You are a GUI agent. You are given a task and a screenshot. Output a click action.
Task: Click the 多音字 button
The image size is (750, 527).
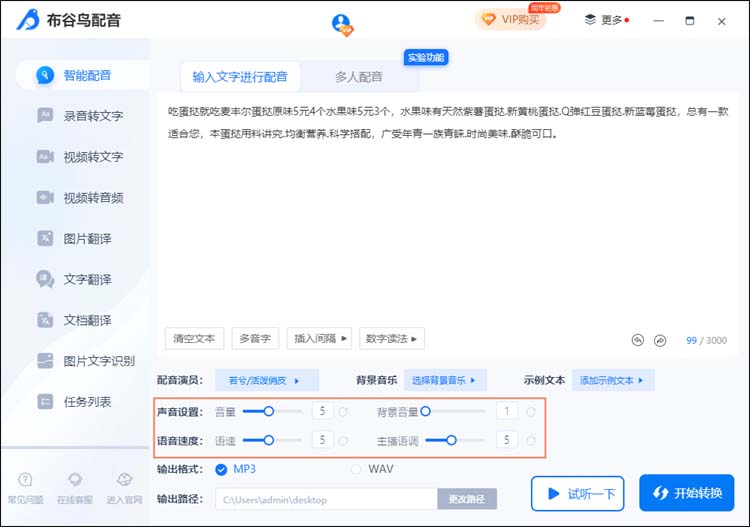(255, 339)
